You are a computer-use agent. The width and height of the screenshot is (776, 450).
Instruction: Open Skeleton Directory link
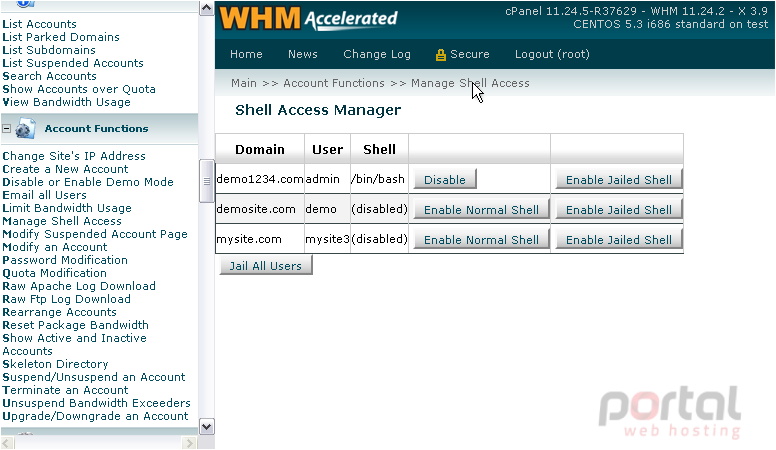[x=55, y=364]
